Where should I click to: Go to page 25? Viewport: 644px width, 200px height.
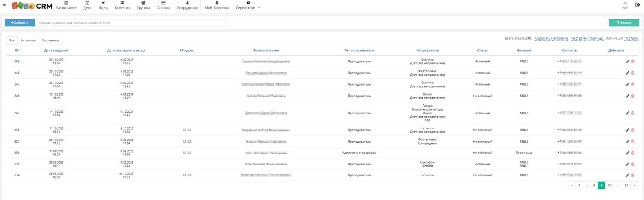(626, 185)
